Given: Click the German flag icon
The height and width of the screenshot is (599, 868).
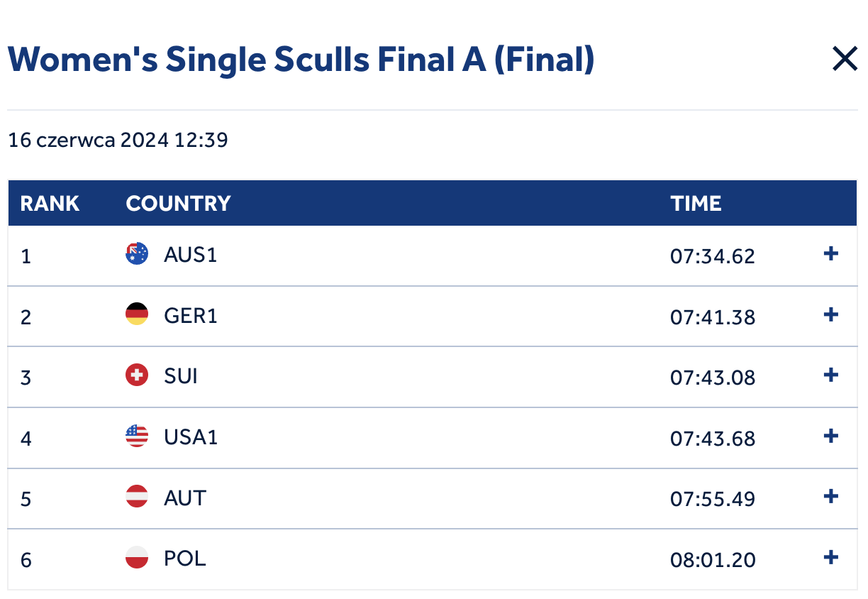Looking at the screenshot, I should tap(137, 314).
